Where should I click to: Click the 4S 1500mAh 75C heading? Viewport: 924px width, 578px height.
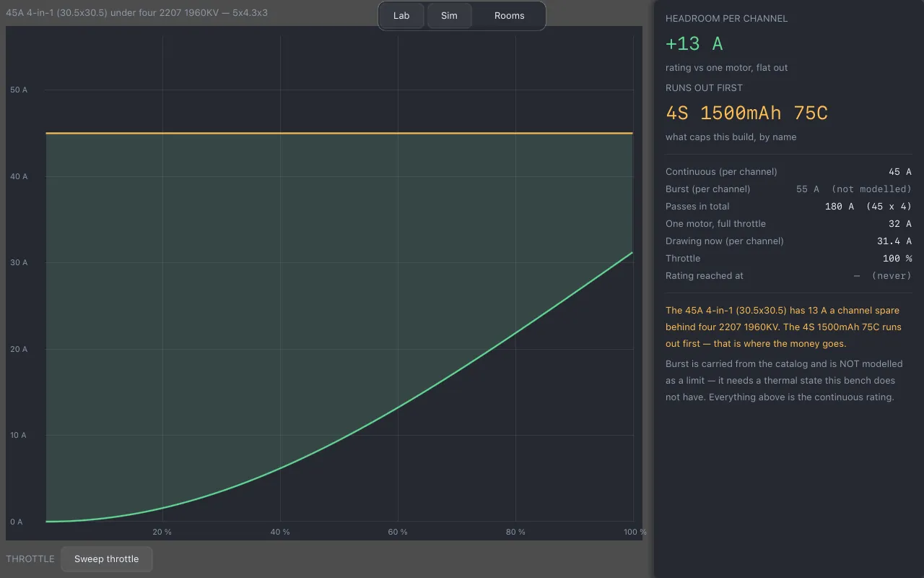tap(746, 113)
